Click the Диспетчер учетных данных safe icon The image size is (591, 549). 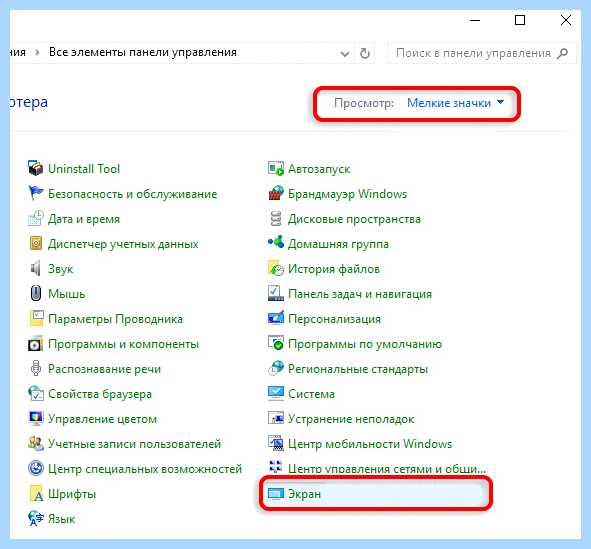(36, 243)
